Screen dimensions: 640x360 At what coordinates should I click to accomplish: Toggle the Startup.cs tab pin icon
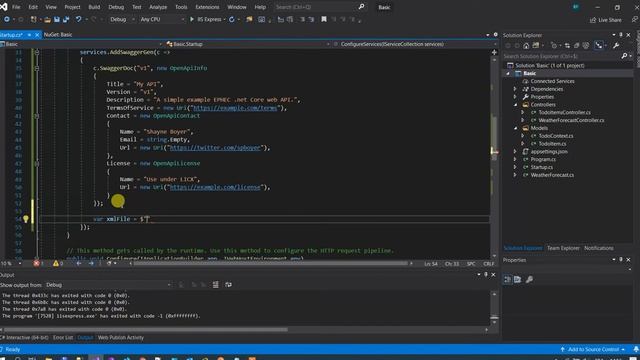pos(29,35)
